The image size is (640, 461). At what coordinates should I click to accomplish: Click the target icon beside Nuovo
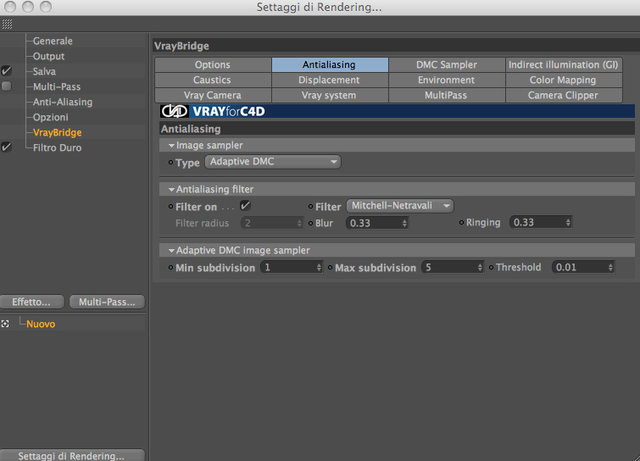coord(5,324)
